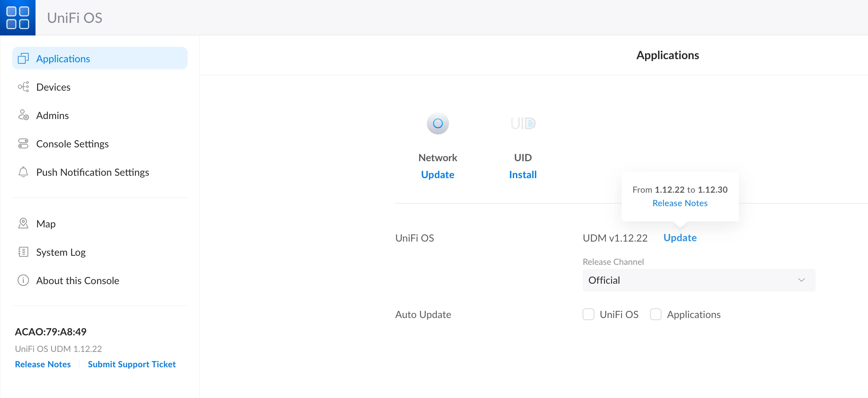The height and width of the screenshot is (398, 868).
Task: Install the UID application
Action: 523,175
